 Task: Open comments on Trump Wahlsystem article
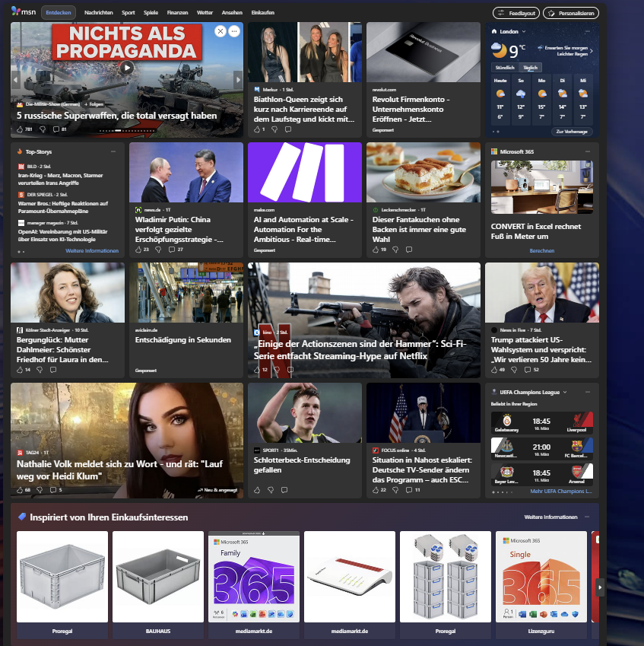coord(528,370)
